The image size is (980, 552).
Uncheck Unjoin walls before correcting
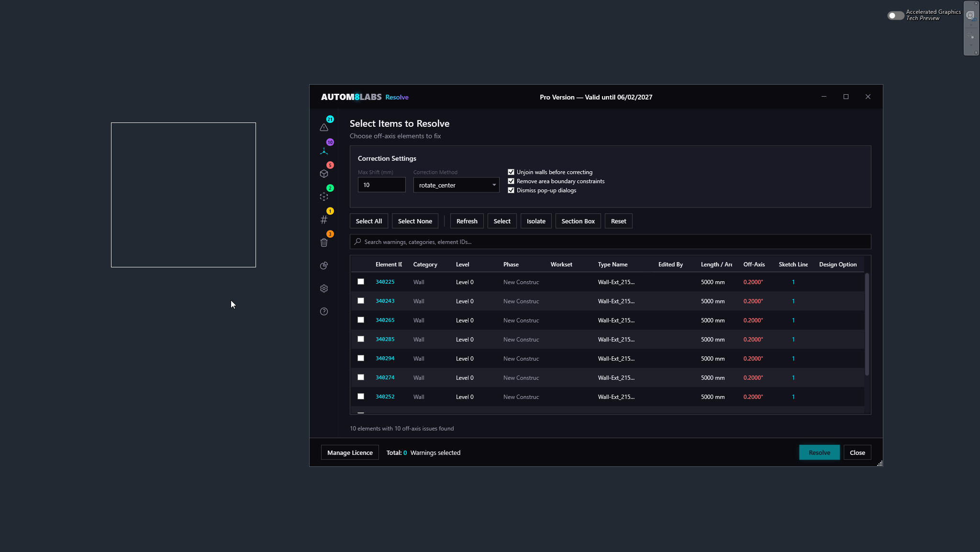point(511,172)
